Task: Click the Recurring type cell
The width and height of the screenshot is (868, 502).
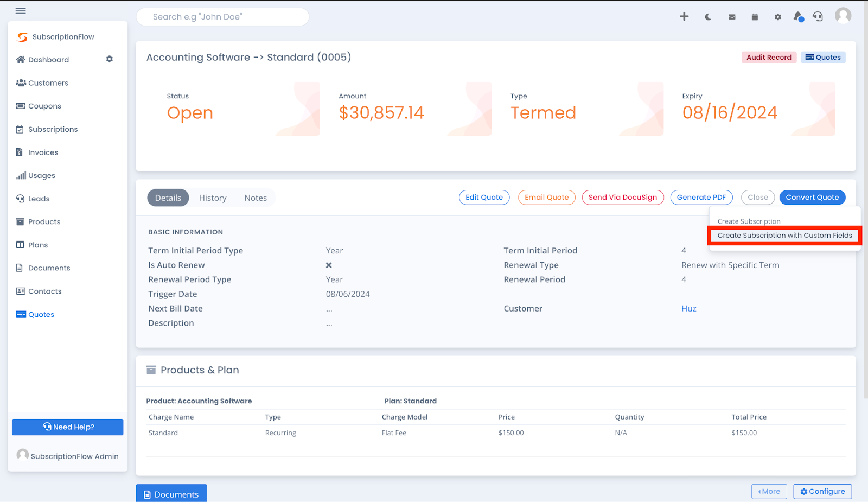Action: point(280,433)
